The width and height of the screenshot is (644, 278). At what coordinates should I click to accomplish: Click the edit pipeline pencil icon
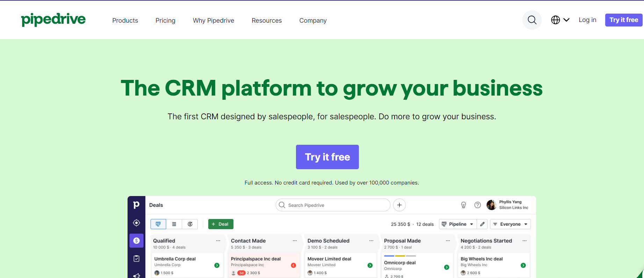click(x=482, y=224)
